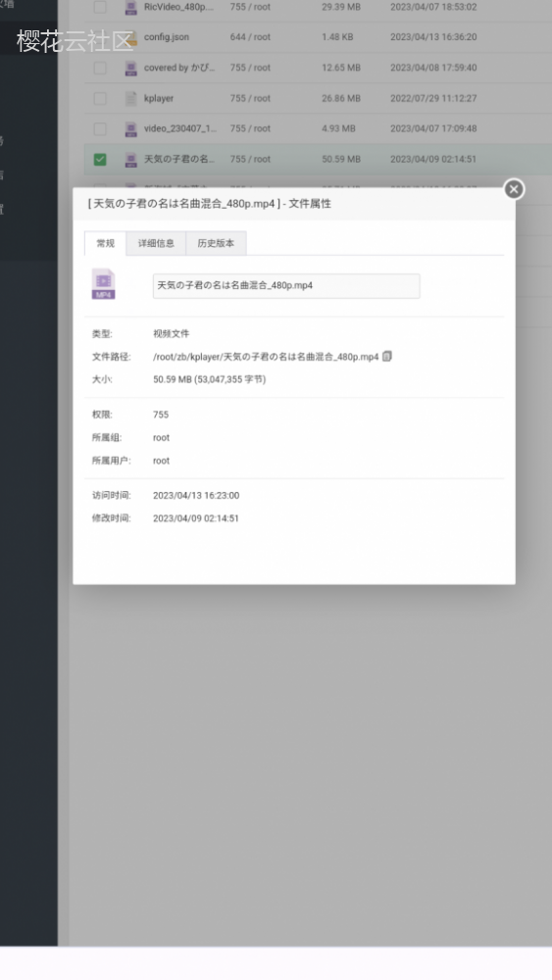Viewport: 552px width, 980px height.
Task: Open the config.json file name
Action: point(167,37)
